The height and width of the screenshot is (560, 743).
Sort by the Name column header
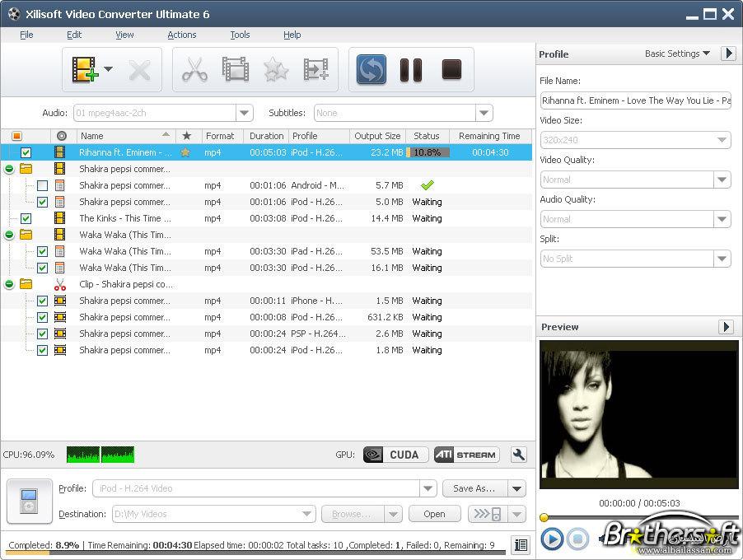pyautogui.click(x=125, y=136)
